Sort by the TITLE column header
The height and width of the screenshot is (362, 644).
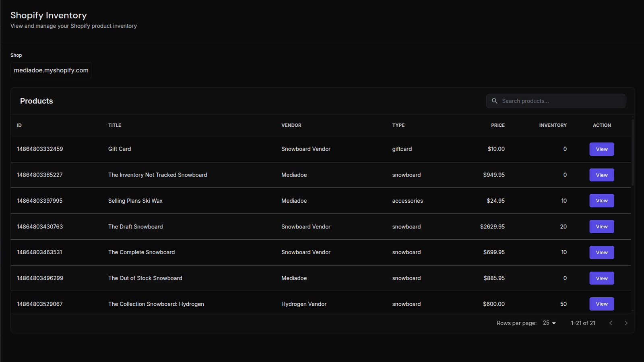115,125
